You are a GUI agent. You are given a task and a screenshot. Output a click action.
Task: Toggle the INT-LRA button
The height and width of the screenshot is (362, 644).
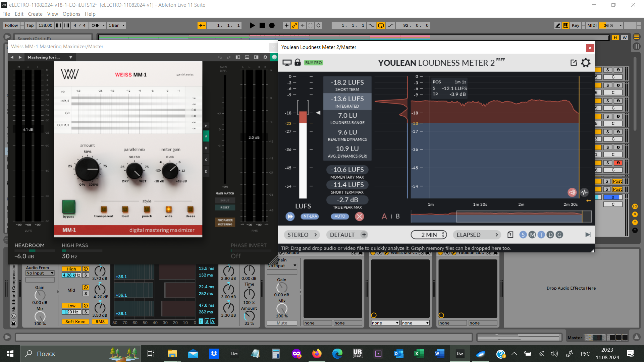(x=309, y=217)
